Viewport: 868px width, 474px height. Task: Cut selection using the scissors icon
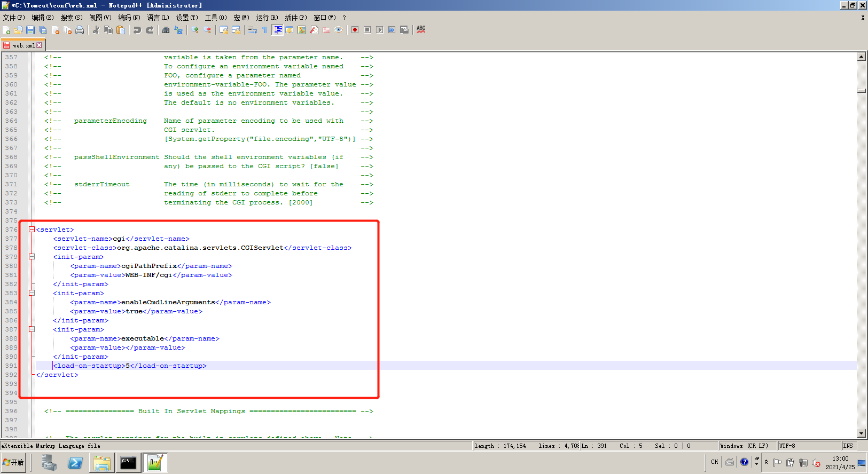click(x=96, y=30)
